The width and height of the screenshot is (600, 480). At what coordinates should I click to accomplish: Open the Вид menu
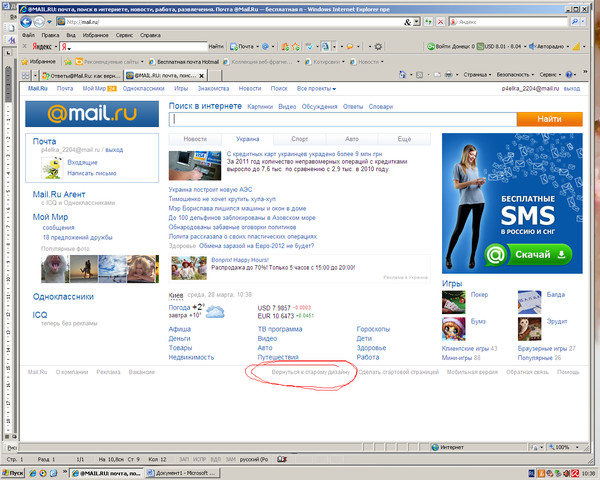pyautogui.click(x=71, y=35)
